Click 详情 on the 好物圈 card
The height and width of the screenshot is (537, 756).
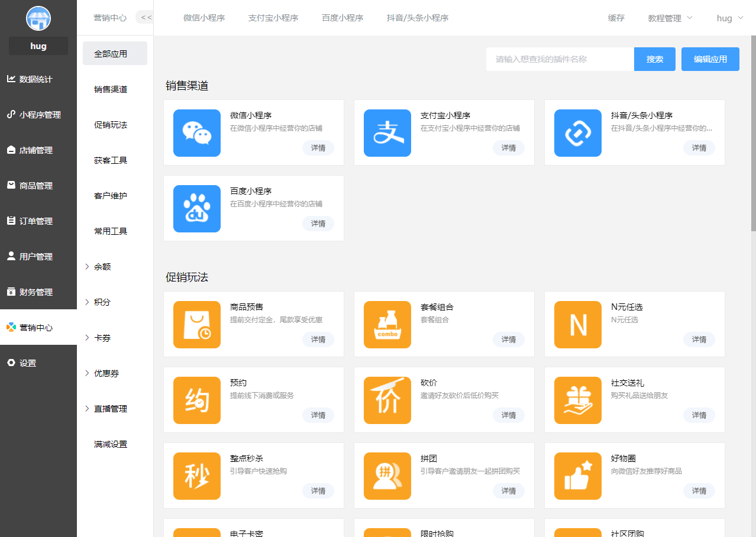699,491
